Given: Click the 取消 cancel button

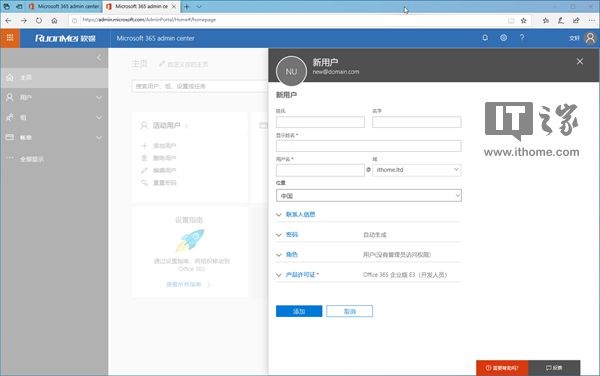Looking at the screenshot, I should coord(349,311).
